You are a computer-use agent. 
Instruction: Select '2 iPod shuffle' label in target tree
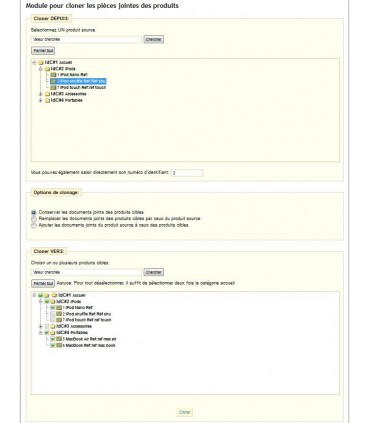(87, 314)
